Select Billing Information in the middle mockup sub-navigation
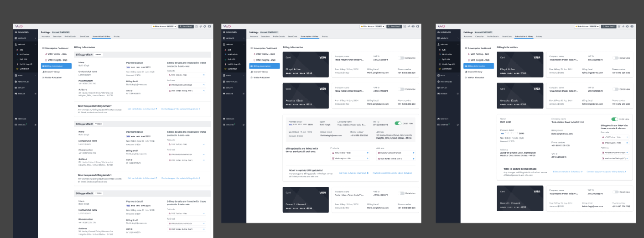Viewport: 644px width, 238px height. coord(264,66)
